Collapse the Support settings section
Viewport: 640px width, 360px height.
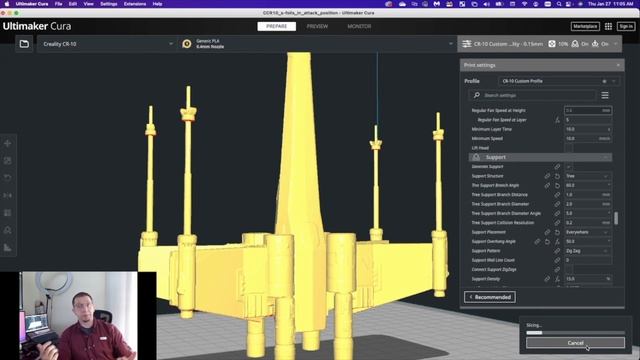[x=540, y=157]
